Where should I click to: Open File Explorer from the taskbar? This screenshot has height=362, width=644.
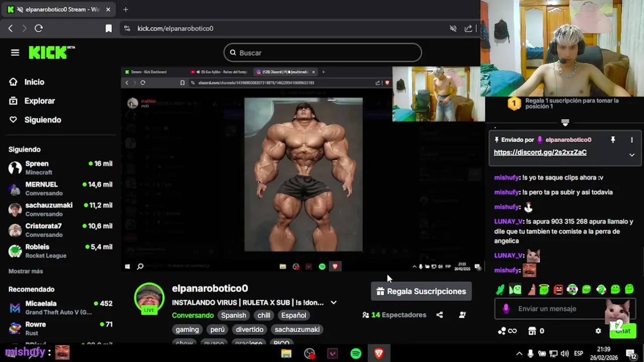point(286,354)
